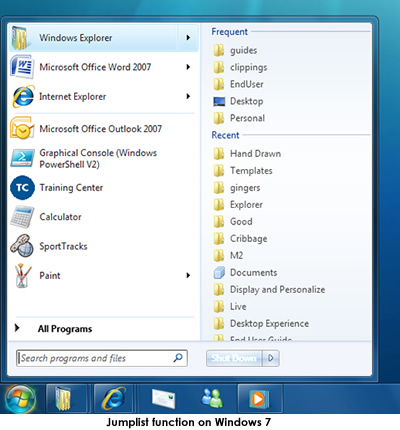Screen dimensions: 400x430
Task: Expand Internet Explorer jump list arrow
Action: pyautogui.click(x=188, y=96)
